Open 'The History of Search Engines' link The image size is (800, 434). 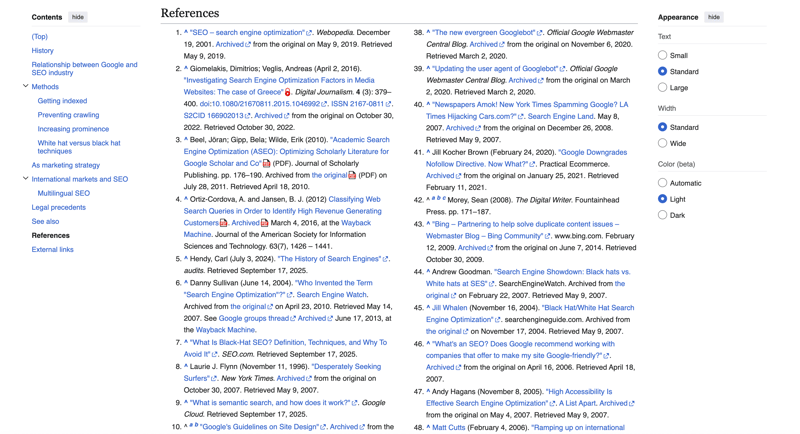point(329,259)
